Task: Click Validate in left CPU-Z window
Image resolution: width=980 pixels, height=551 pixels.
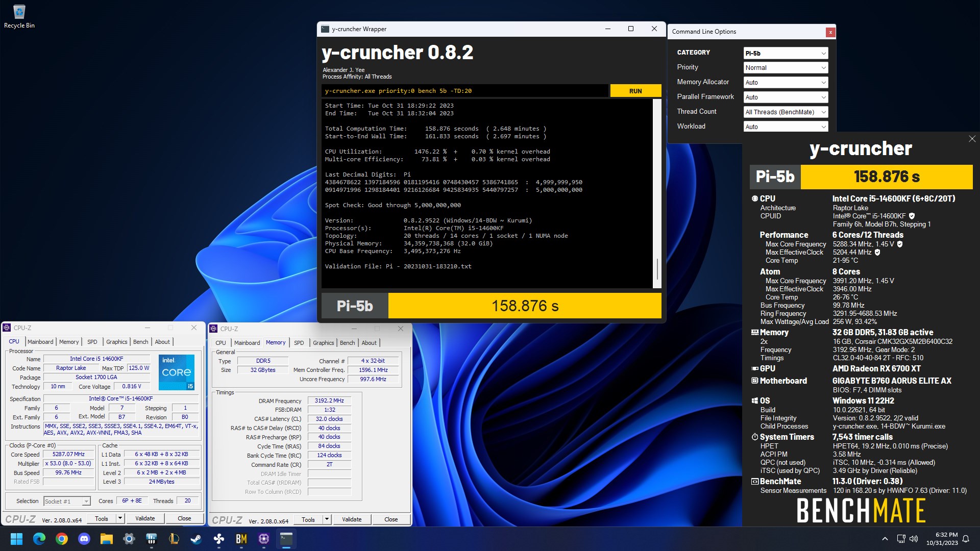Action: 145,518
